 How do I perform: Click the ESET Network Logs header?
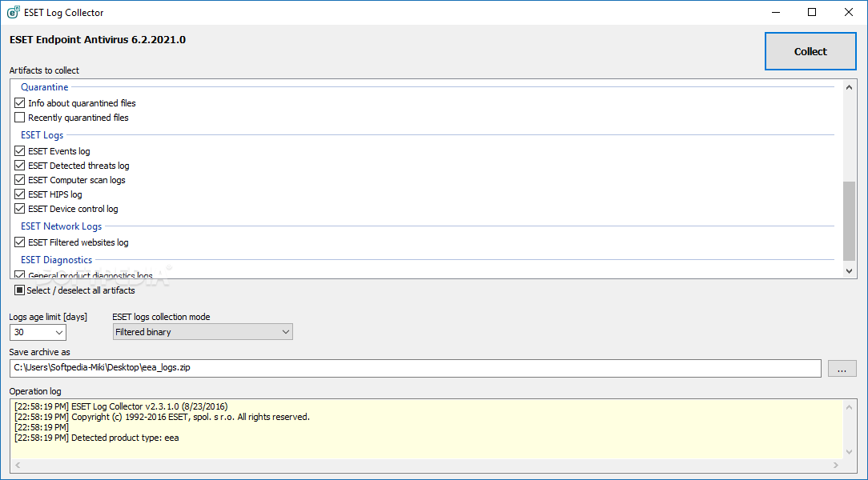point(62,226)
